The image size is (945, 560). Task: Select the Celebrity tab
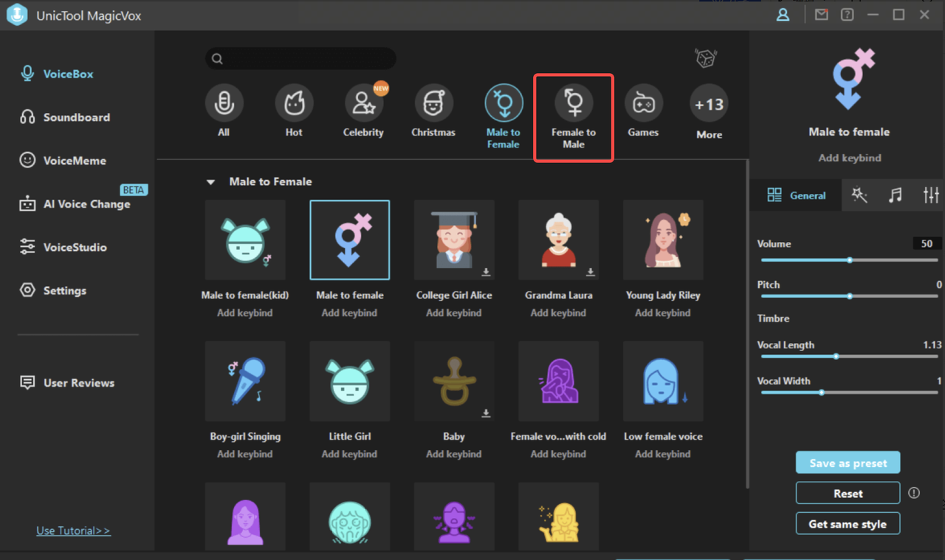click(363, 111)
